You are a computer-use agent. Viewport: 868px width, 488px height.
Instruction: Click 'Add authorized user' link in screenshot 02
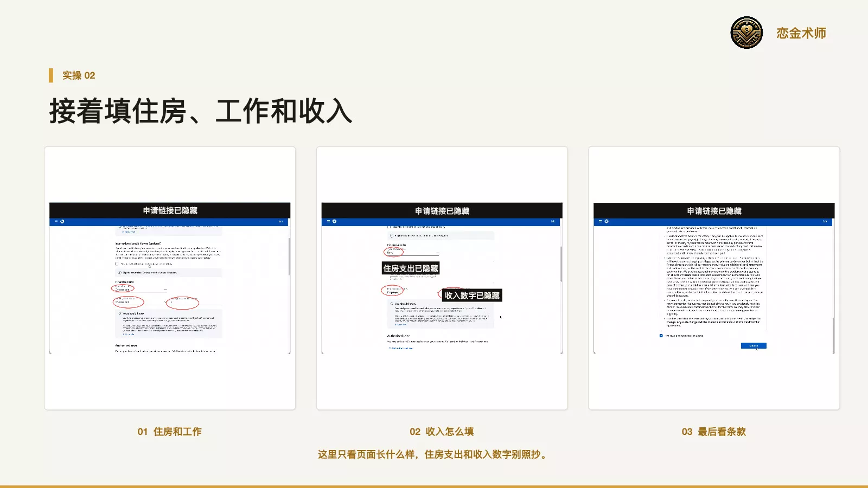tap(401, 348)
